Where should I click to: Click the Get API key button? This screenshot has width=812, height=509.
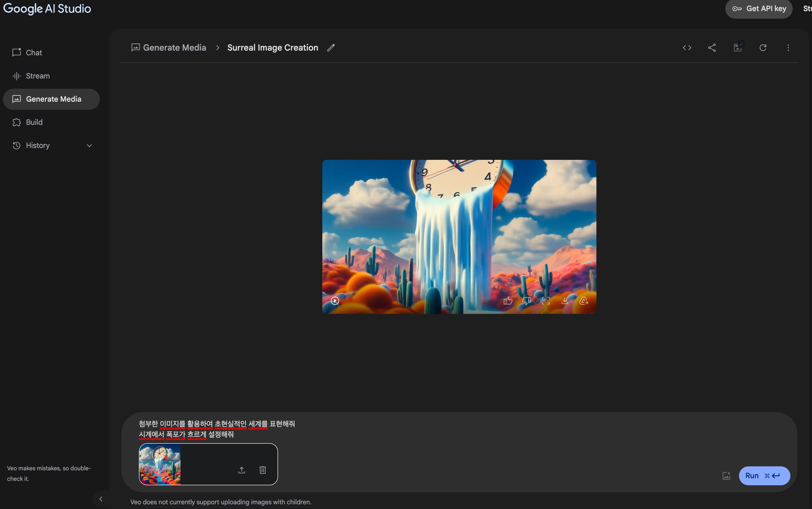pyautogui.click(x=759, y=9)
